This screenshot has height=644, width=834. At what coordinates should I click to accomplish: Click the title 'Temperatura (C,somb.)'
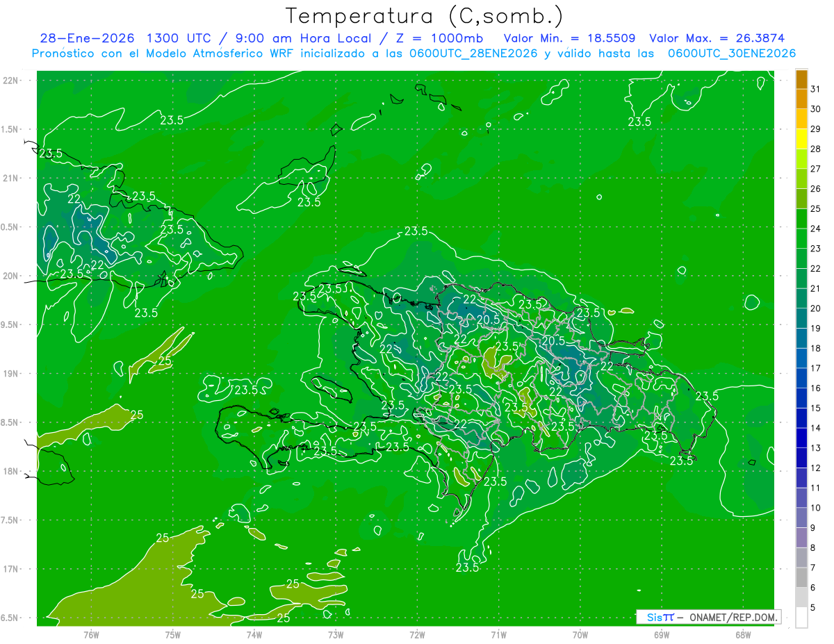pos(425,17)
